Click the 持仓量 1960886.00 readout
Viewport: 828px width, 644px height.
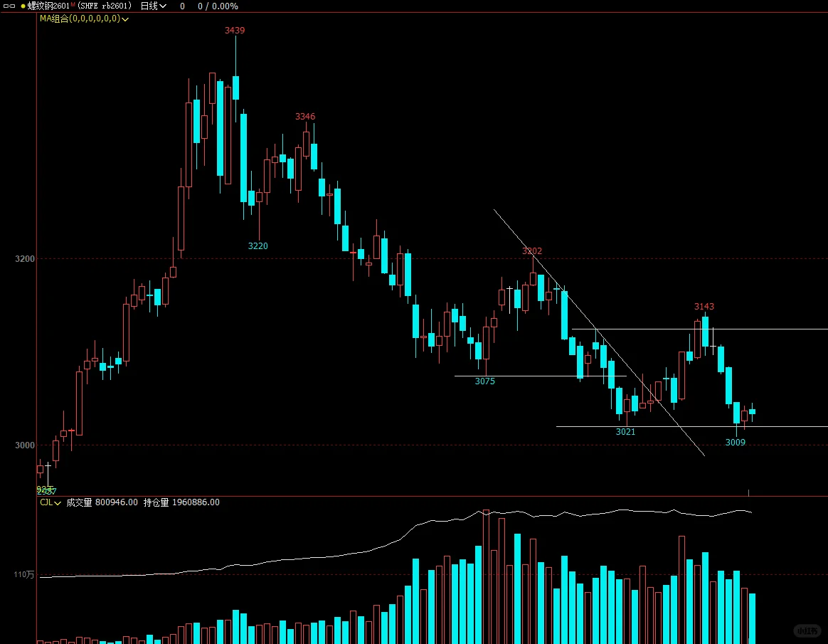pyautogui.click(x=181, y=502)
